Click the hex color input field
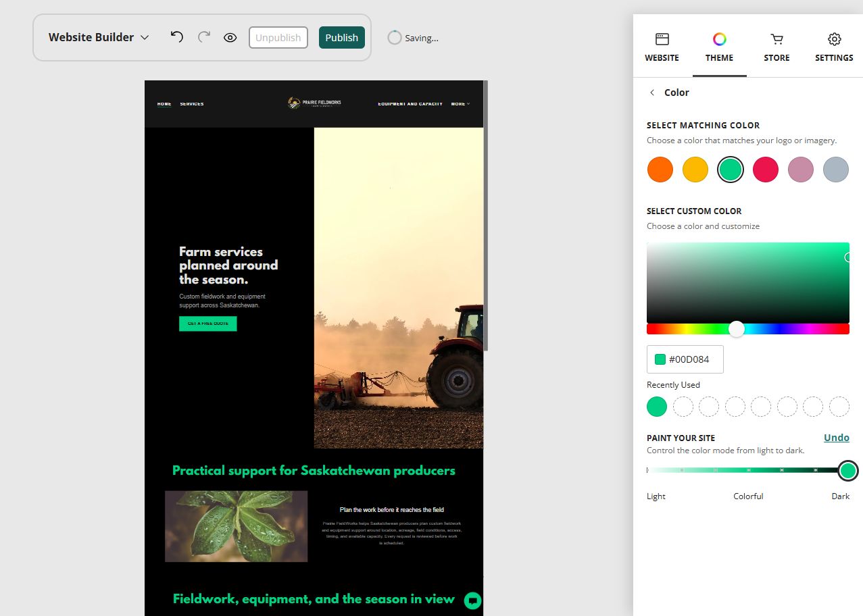This screenshot has height=616, width=863. 685,359
